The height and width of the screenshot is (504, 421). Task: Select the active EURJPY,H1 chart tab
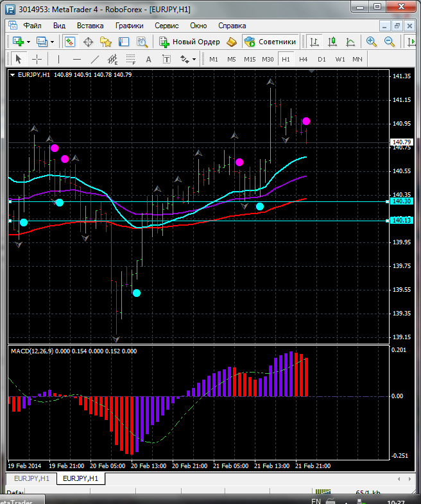pos(80,478)
